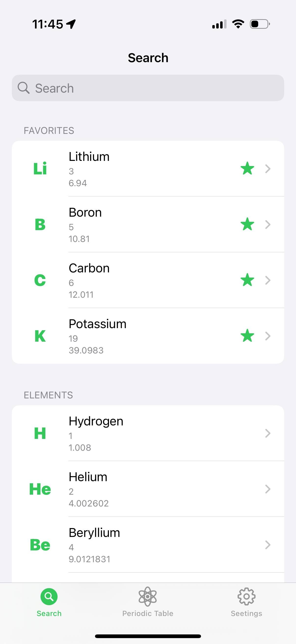Click the magnifying glass icon in search bar
Screen dimensions: 296x644
pyautogui.click(x=24, y=88)
